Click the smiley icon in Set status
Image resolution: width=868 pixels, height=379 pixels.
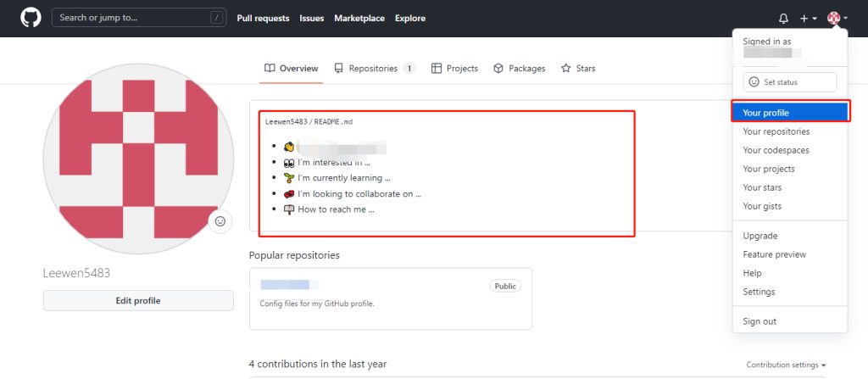(754, 81)
